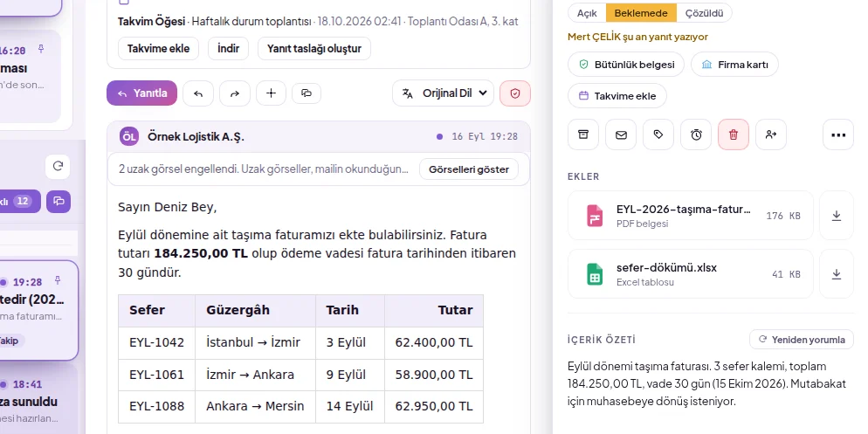Click the Ankara → Mersin route cell
Image resolution: width=868 pixels, height=434 pixels.
click(255, 406)
